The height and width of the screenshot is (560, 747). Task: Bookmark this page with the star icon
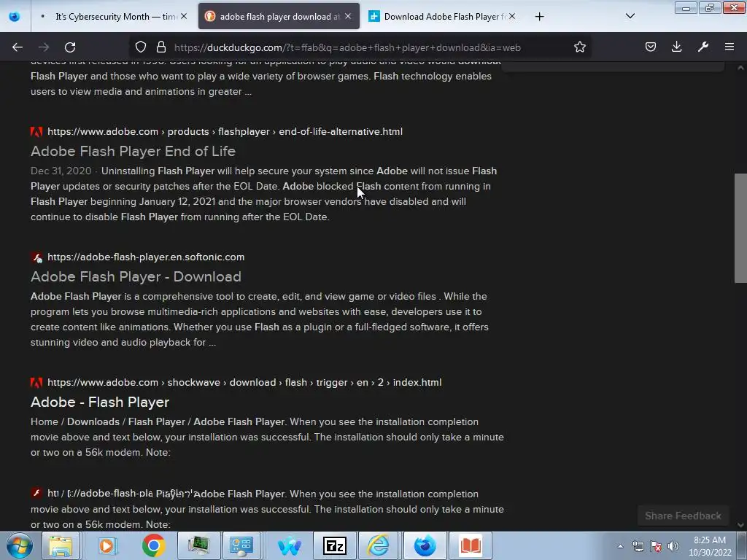tap(579, 47)
